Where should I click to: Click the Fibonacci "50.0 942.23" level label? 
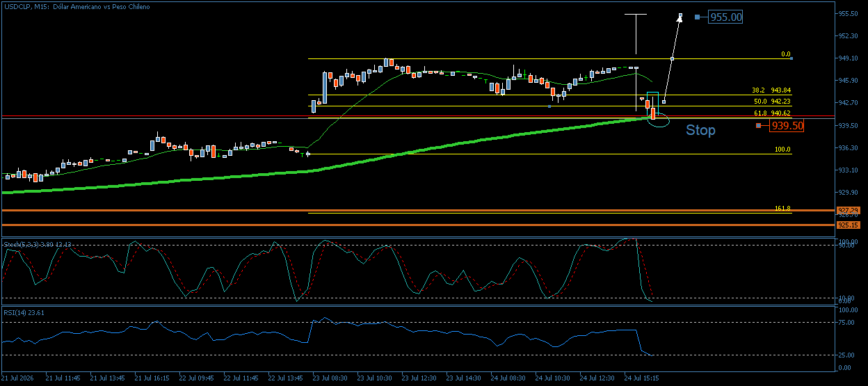pos(771,102)
